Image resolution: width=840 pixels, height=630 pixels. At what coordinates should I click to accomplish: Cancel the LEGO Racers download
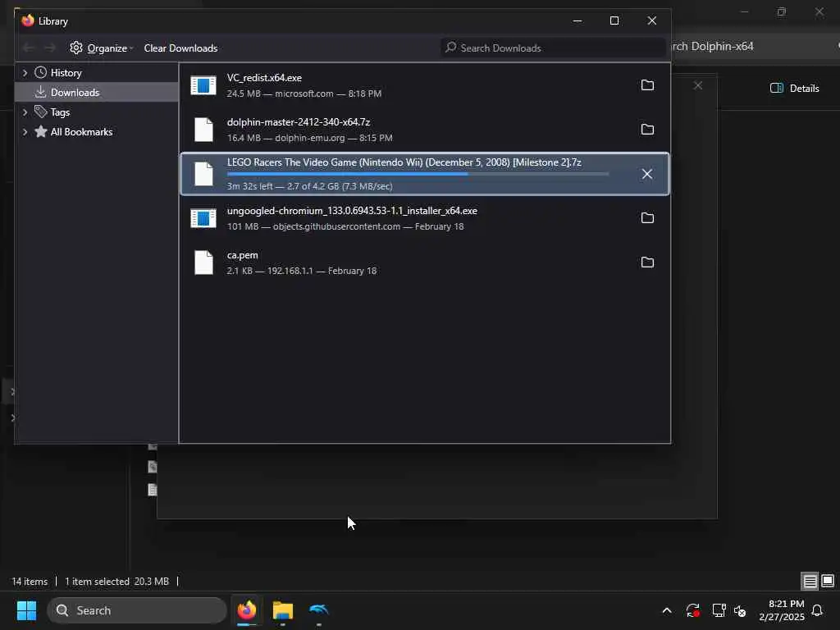coord(647,174)
